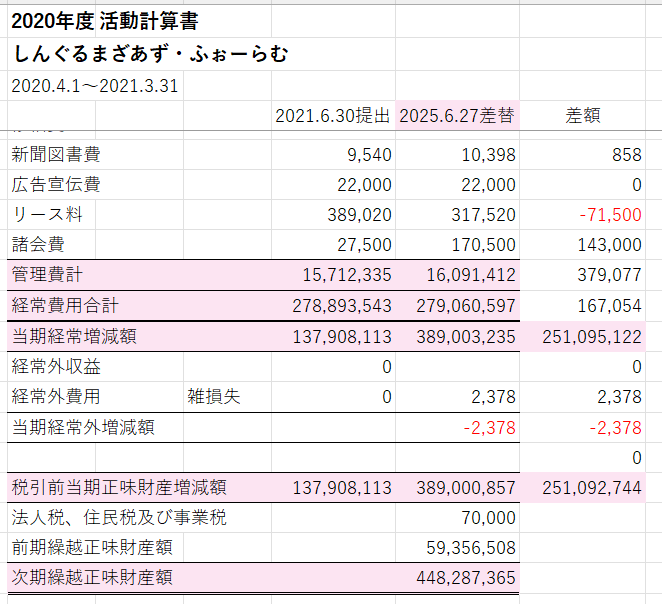Image resolution: width=662 pixels, height=604 pixels.
Task: Select 22,000 under 2025.6.27差替 column
Action: pos(488,185)
